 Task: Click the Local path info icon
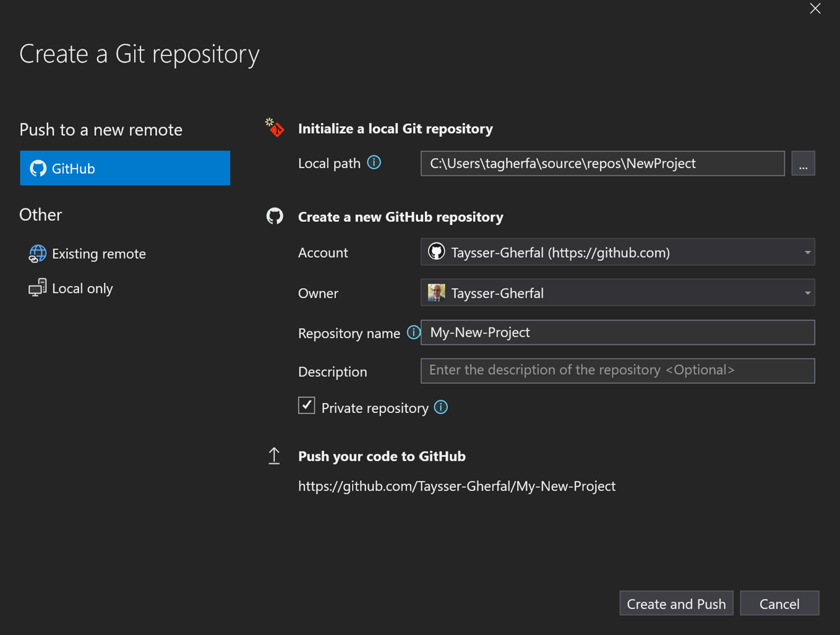click(374, 163)
